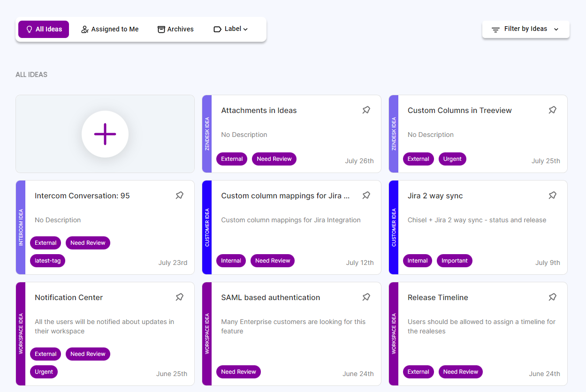586x392 pixels.
Task: Switch to Assigned to Me tab
Action: (110, 29)
